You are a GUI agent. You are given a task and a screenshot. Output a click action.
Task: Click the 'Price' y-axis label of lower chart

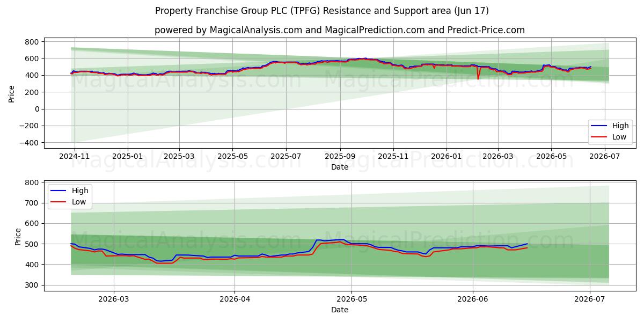click(18, 237)
